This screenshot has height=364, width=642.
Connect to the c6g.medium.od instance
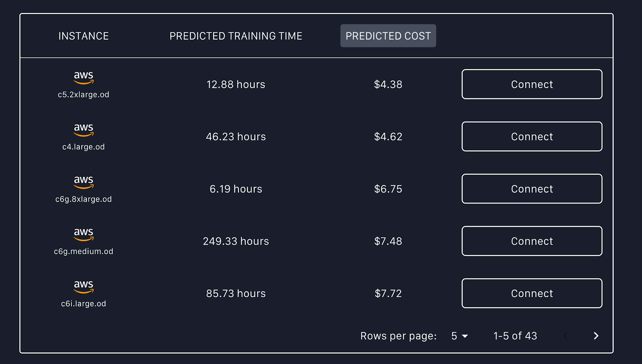(x=532, y=241)
